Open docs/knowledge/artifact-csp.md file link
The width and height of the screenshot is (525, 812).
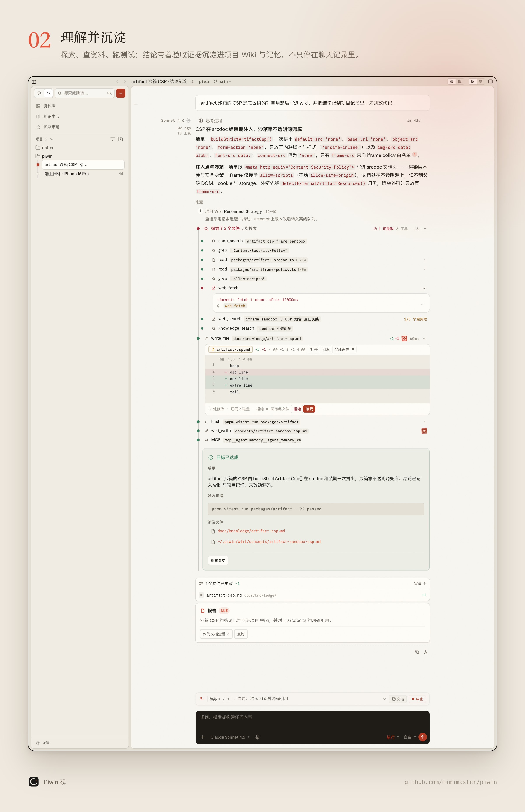251,531
